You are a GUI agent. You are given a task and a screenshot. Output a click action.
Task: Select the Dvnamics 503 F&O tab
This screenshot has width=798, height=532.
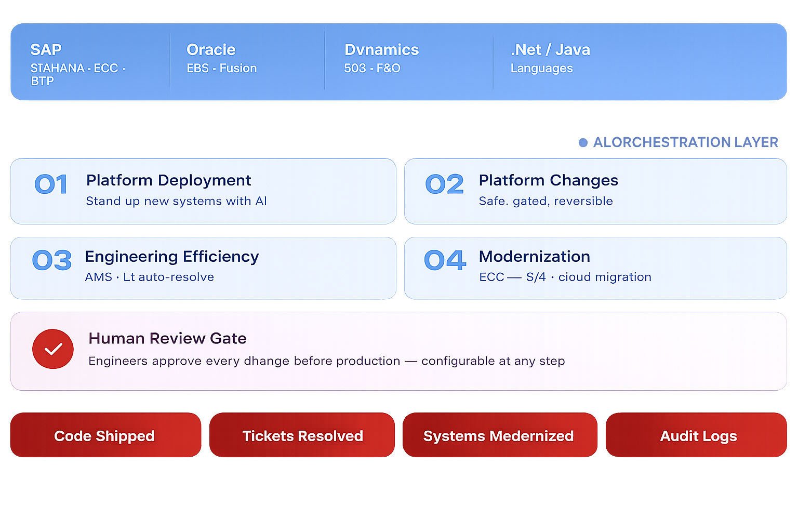[x=409, y=62]
